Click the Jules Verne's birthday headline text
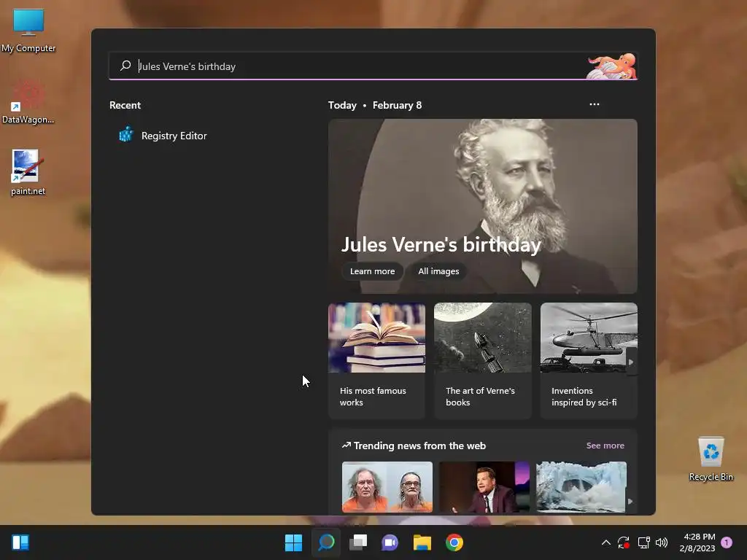The height and width of the screenshot is (560, 747). pos(441,245)
